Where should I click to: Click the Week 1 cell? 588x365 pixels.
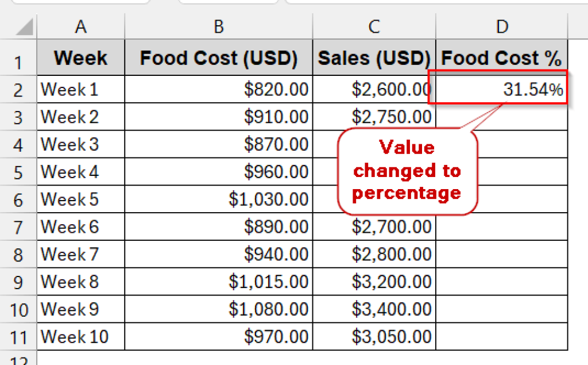[80, 89]
